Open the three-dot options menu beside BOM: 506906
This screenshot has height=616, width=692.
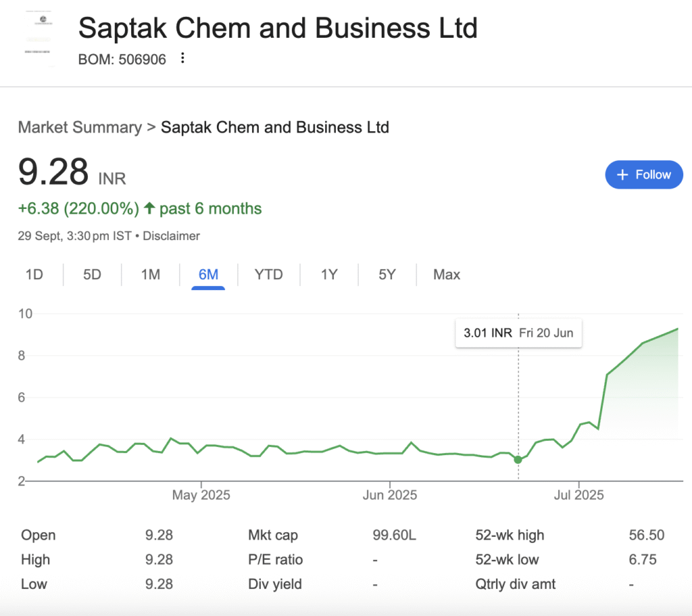[x=182, y=59]
